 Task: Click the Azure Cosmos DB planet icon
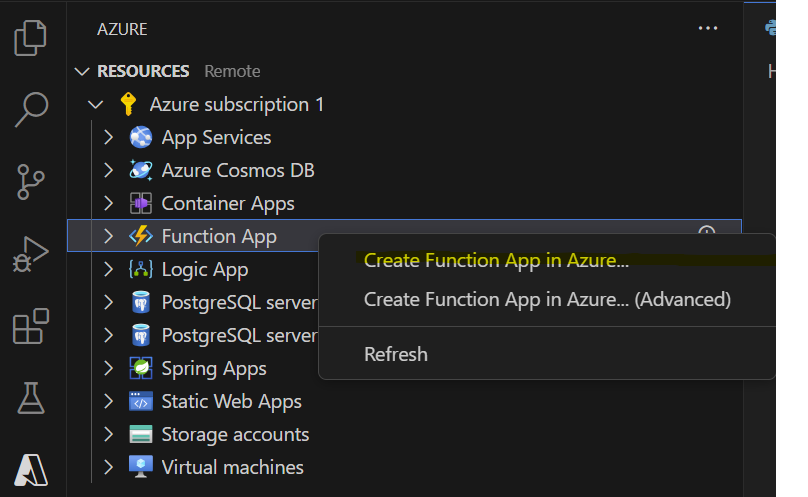(x=141, y=170)
